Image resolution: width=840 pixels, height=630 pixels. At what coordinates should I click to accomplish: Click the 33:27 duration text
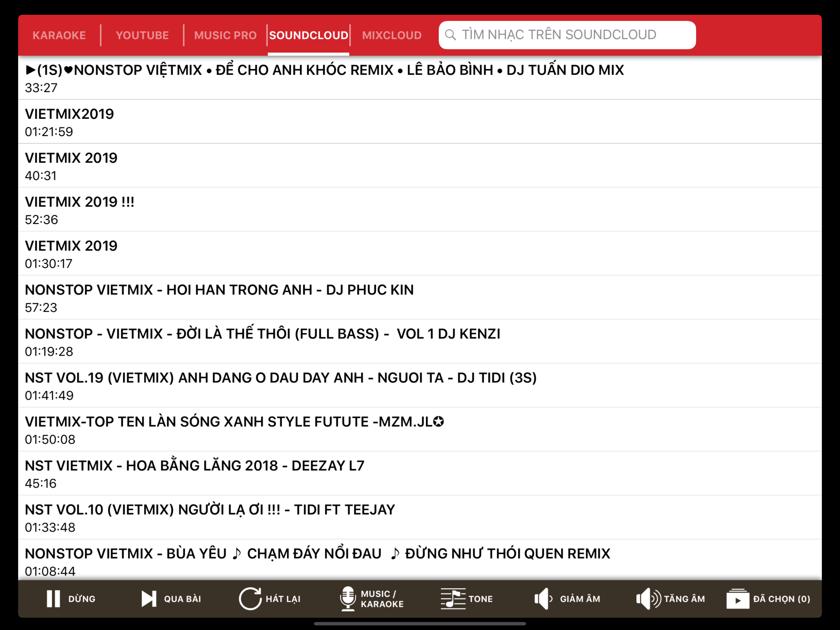tap(42, 88)
